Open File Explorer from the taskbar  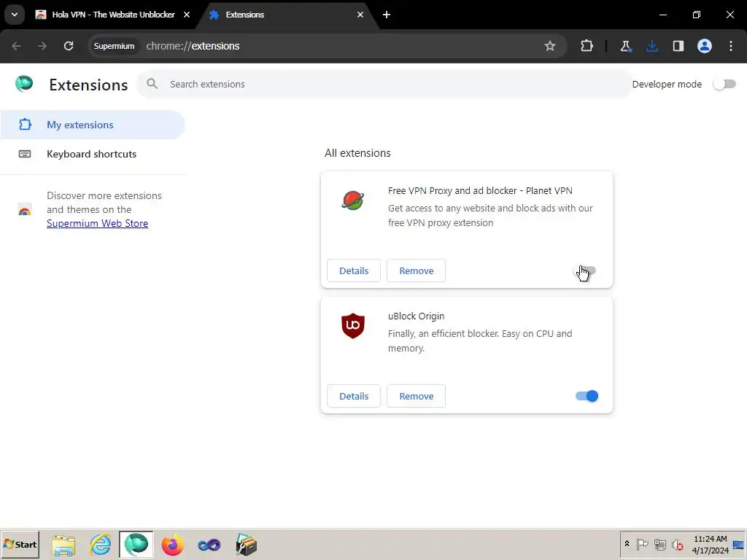click(63, 545)
